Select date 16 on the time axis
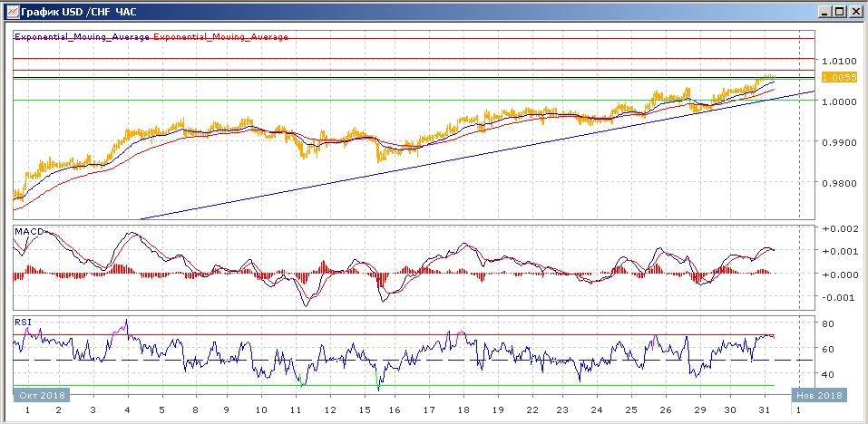Screen dimensions: 868x424 point(395,410)
